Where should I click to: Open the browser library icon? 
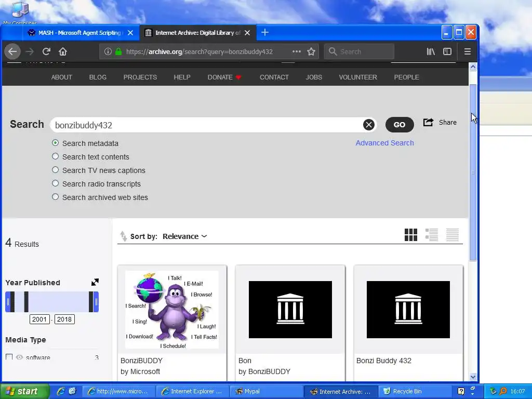431,51
